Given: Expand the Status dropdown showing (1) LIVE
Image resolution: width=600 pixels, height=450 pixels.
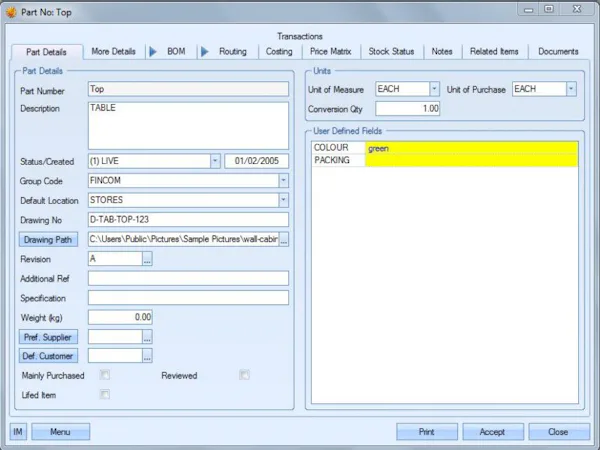Looking at the screenshot, I should [215, 161].
